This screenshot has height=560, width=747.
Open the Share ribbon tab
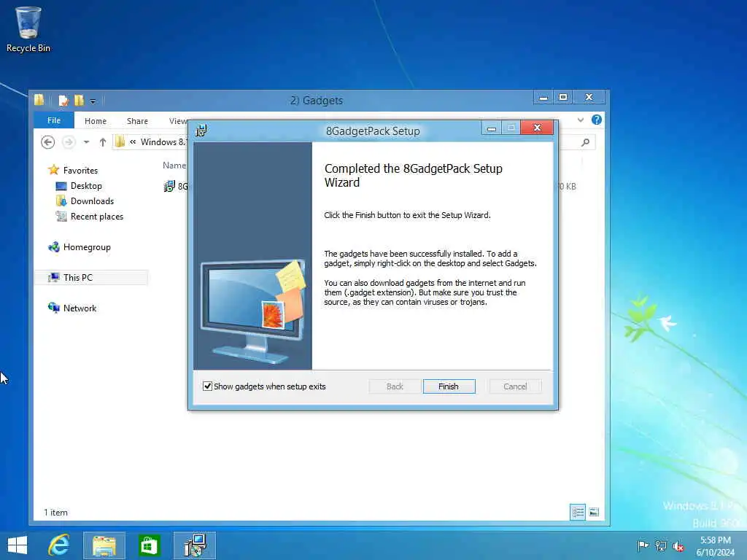click(137, 121)
